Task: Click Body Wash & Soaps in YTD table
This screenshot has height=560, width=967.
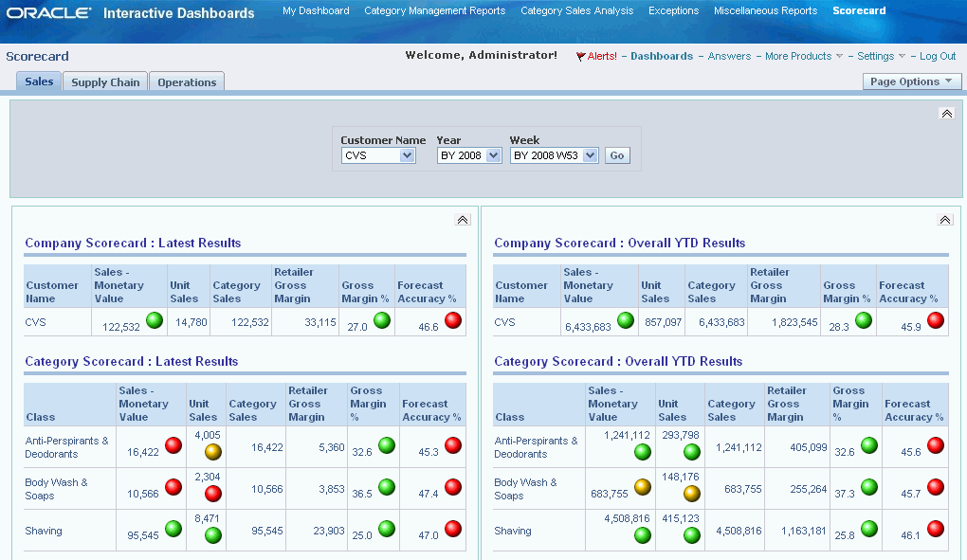Action: (x=525, y=489)
